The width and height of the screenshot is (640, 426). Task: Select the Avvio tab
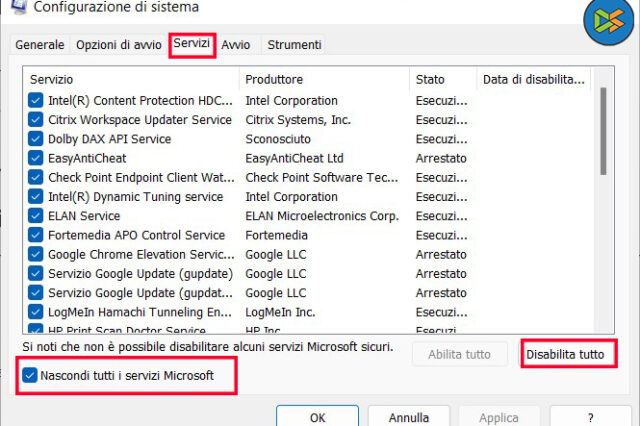pyautogui.click(x=236, y=45)
